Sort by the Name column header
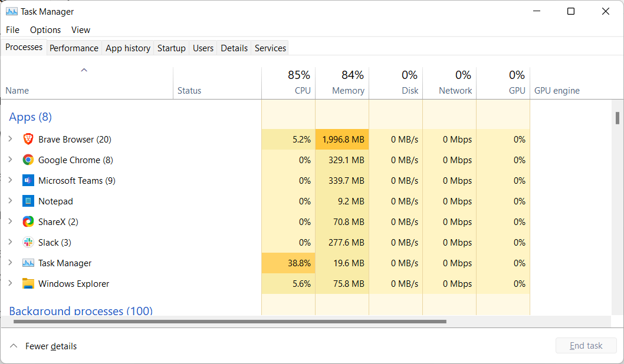The width and height of the screenshot is (624, 364). pos(87,82)
